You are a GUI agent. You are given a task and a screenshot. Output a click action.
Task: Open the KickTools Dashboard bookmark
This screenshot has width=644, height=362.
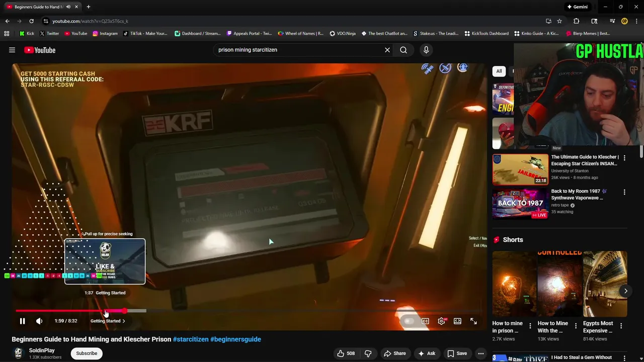pos(487,34)
